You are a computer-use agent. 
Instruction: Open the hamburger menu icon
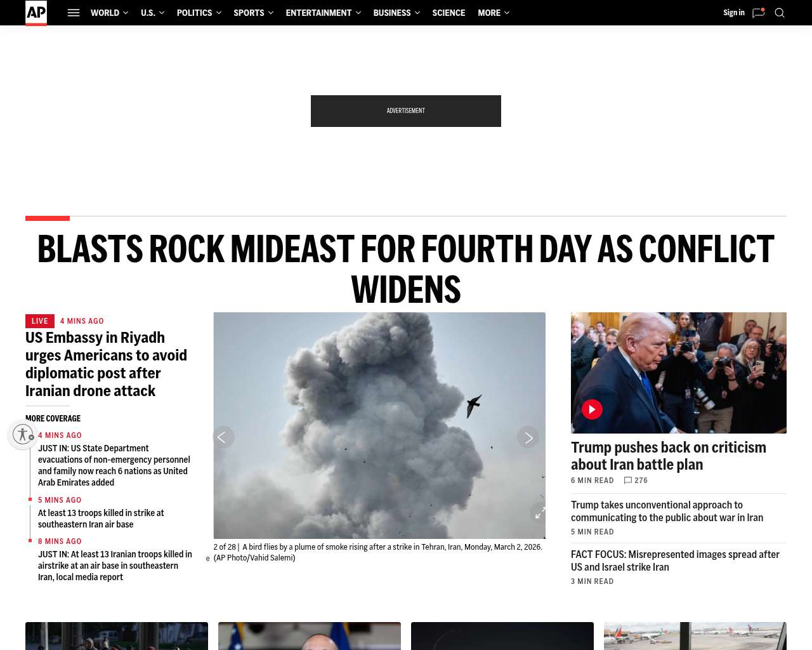click(x=74, y=13)
